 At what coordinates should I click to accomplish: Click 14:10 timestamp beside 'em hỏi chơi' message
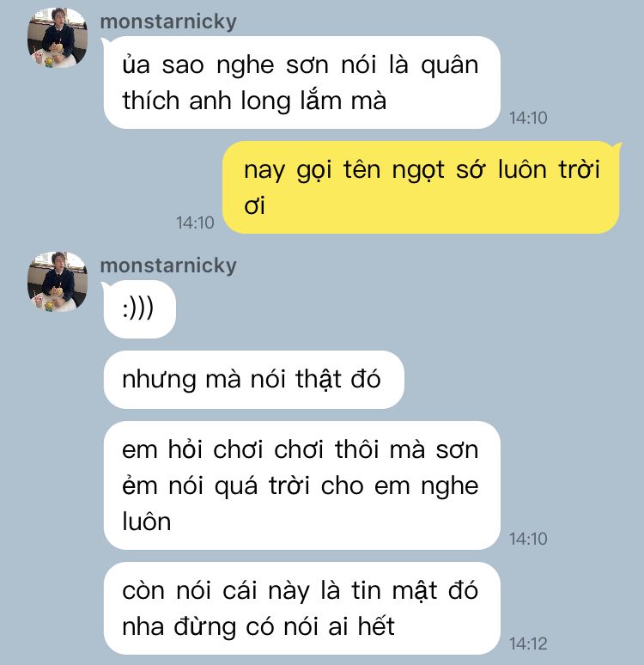(x=528, y=539)
